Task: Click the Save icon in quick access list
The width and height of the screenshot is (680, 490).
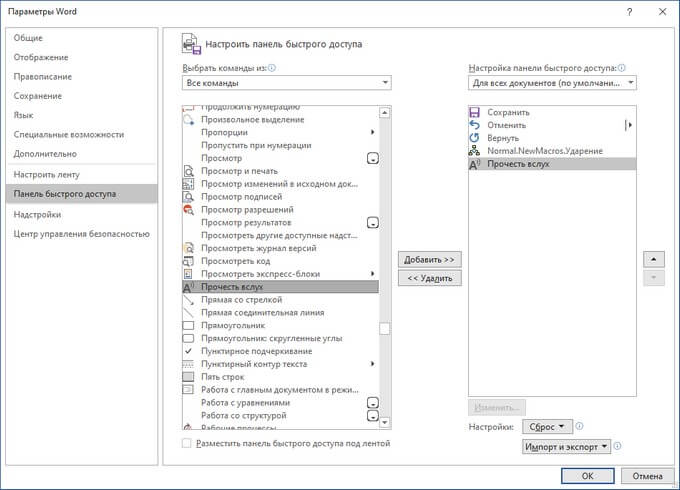Action: 474,112
